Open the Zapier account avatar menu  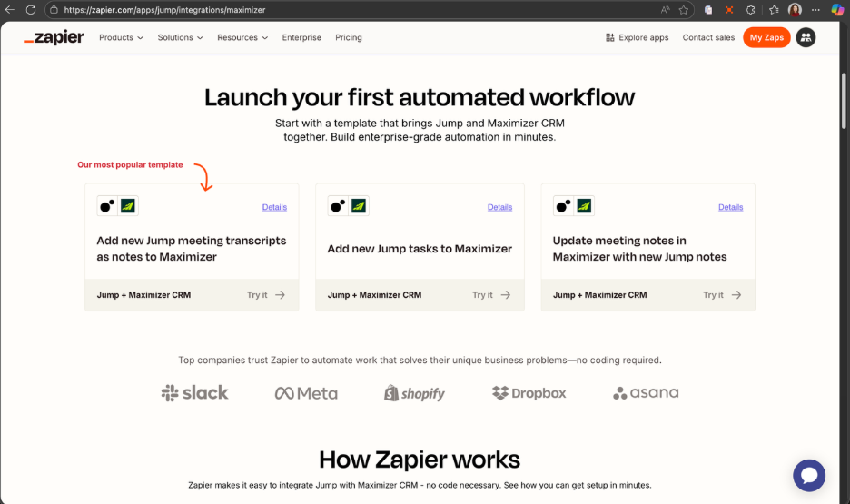(x=806, y=37)
